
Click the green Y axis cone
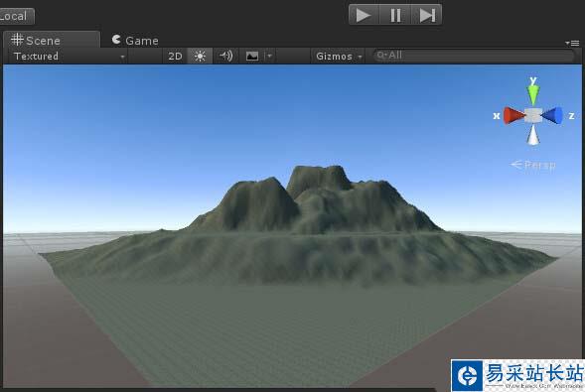[533, 95]
